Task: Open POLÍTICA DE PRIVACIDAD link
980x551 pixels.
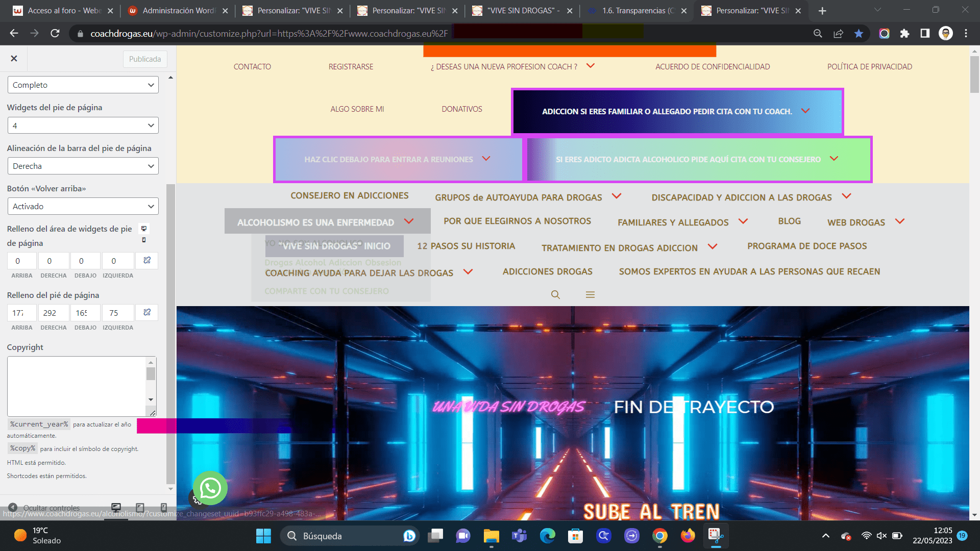Action: pyautogui.click(x=870, y=67)
